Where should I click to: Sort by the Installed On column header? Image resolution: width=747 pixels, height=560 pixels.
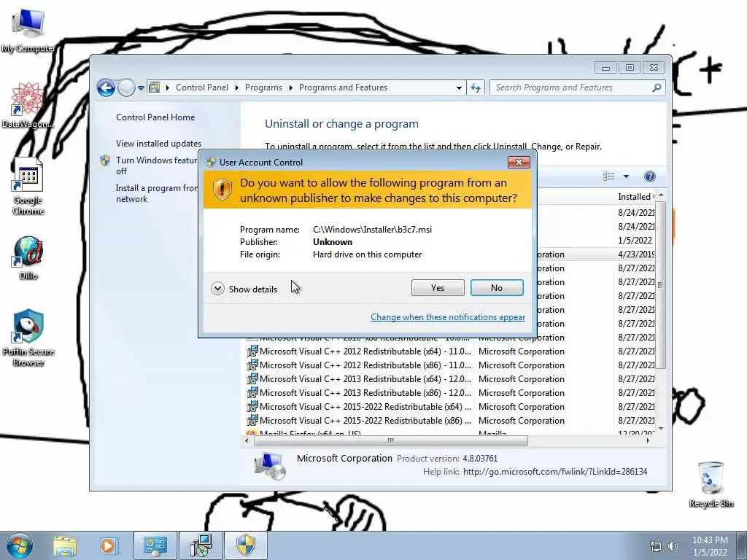click(635, 197)
